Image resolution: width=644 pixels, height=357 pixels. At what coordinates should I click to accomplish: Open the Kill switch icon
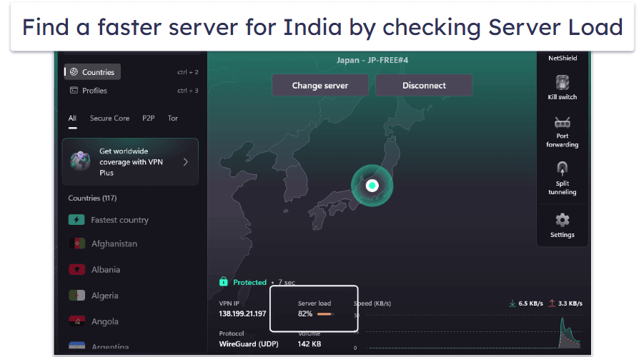point(563,83)
